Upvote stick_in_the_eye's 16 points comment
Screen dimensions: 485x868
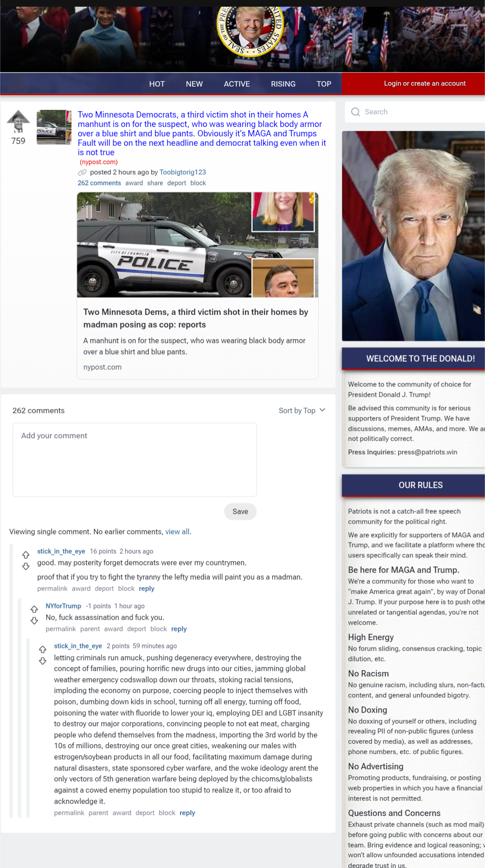(26, 555)
